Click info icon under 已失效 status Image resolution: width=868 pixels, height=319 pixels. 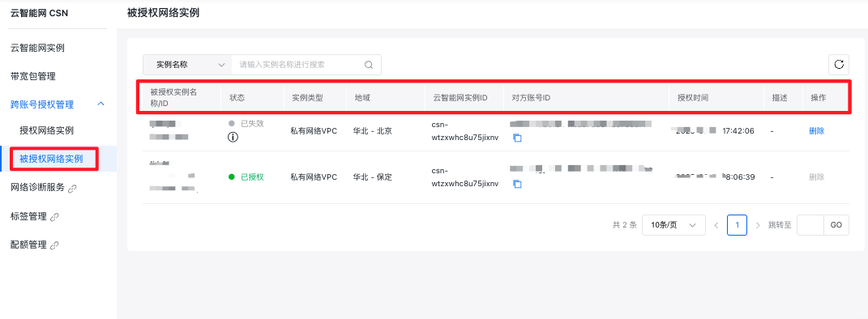(233, 137)
